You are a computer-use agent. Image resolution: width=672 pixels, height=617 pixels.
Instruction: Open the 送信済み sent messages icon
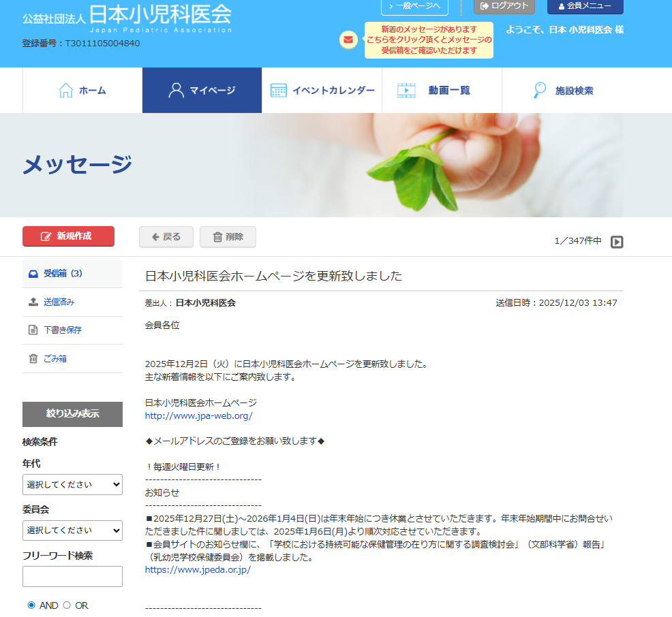[34, 302]
